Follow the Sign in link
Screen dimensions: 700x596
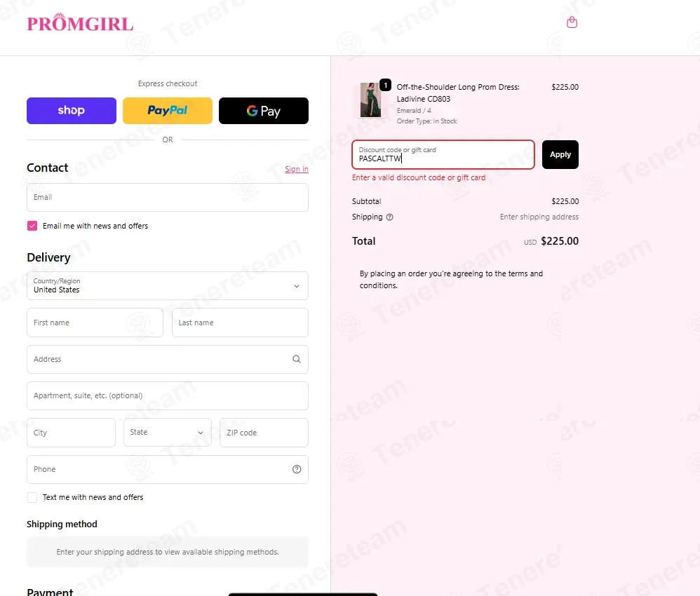click(x=297, y=169)
